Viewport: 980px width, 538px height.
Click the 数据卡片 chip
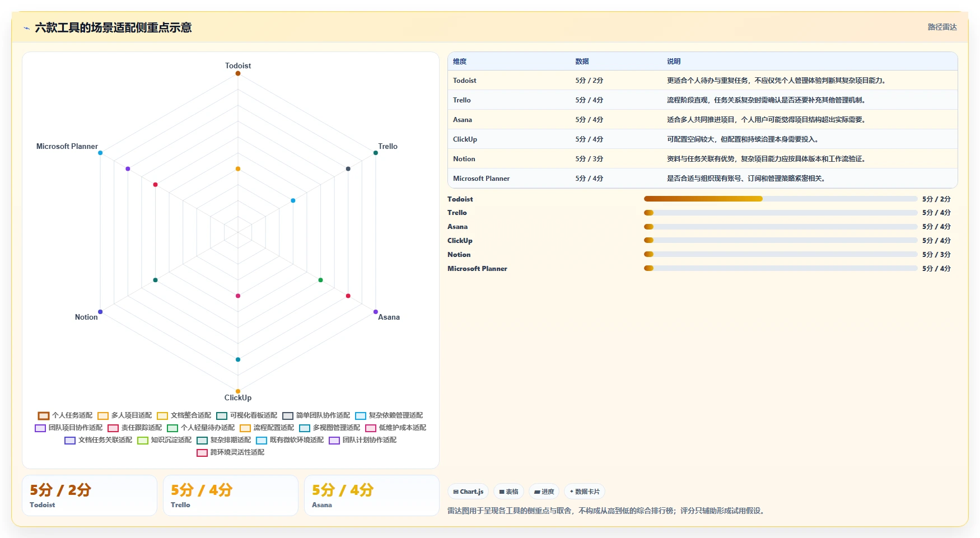tap(585, 492)
